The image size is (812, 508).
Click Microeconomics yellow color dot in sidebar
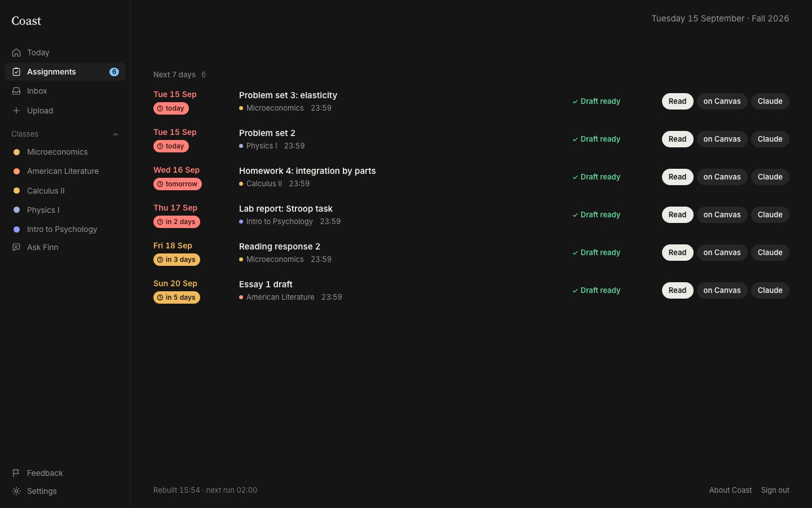16,152
